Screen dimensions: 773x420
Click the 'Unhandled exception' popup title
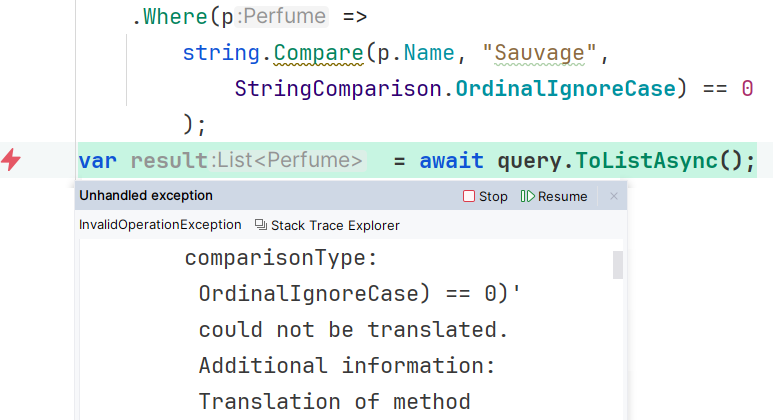[x=146, y=196]
